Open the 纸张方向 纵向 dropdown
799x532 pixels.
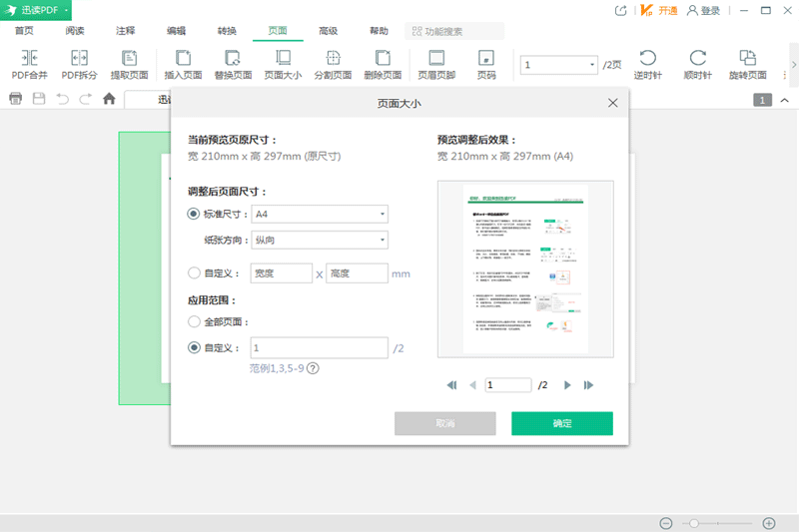pos(382,240)
